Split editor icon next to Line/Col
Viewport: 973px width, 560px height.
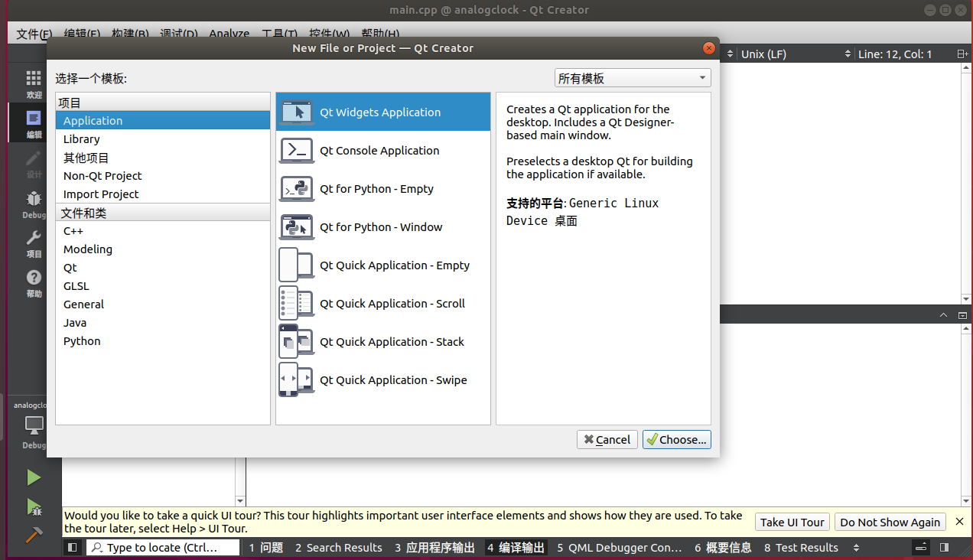[x=963, y=54]
